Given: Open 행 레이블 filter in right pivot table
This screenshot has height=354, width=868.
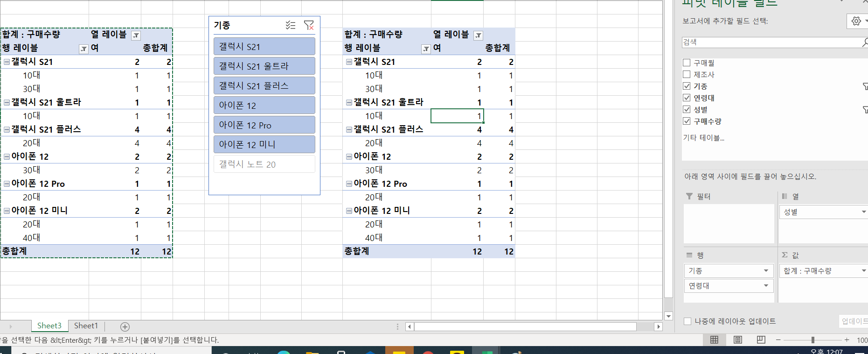Looking at the screenshot, I should [x=426, y=49].
